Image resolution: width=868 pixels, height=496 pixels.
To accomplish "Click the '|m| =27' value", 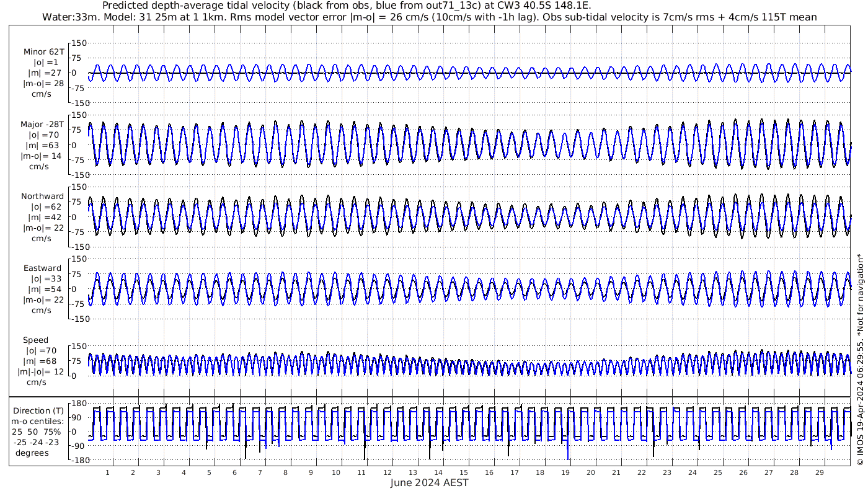I will click(45, 73).
